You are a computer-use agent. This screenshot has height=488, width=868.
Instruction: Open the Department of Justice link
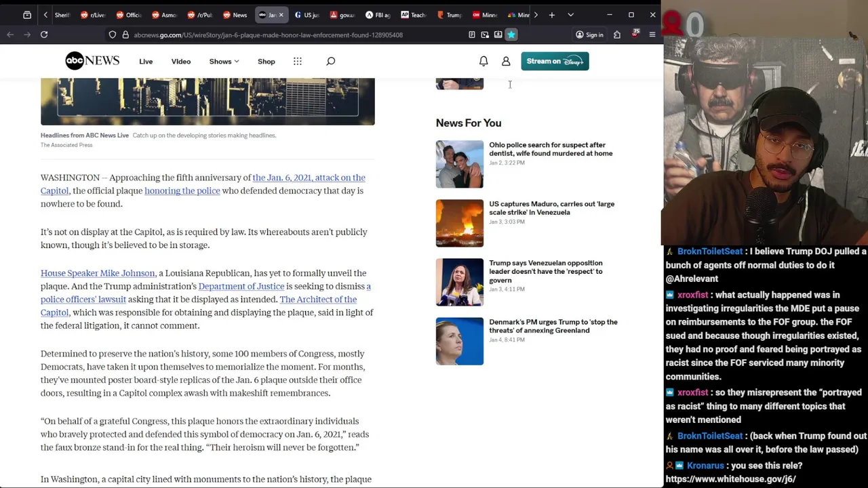pyautogui.click(x=241, y=286)
